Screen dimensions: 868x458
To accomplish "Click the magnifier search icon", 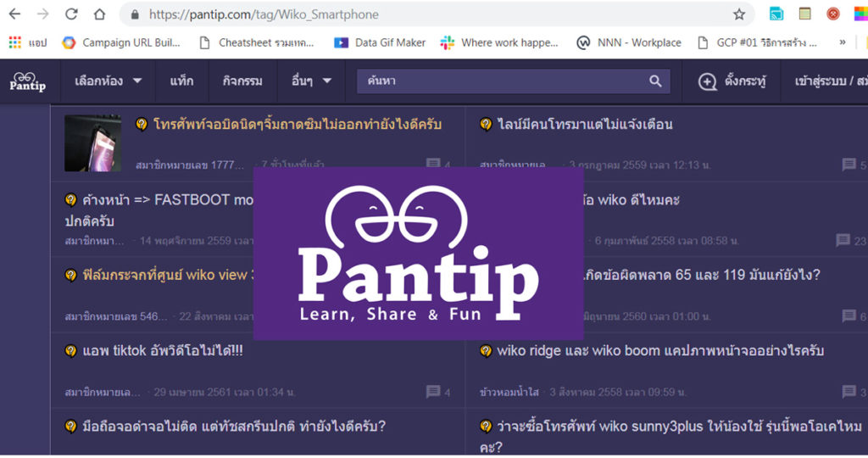I will (x=655, y=81).
